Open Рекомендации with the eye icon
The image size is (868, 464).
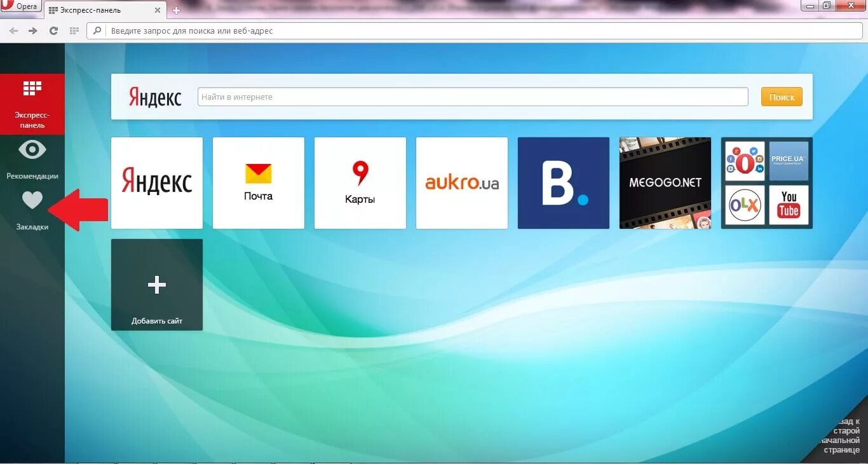pos(32,159)
